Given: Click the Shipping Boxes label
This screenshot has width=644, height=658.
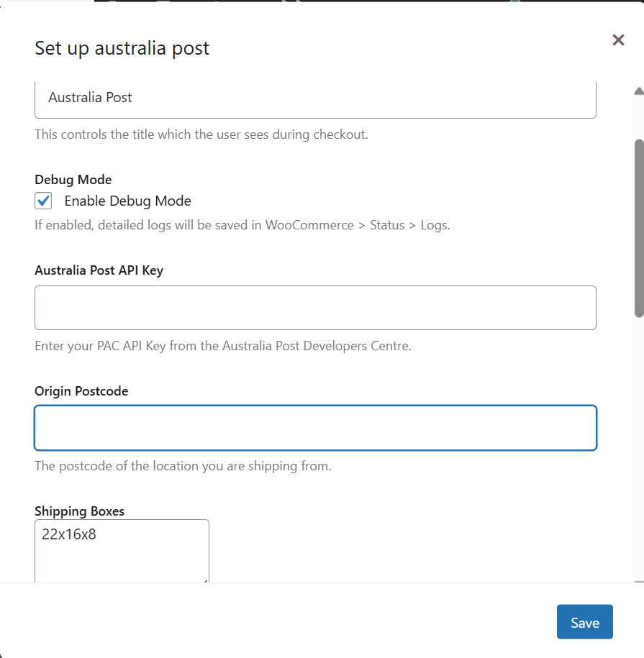Looking at the screenshot, I should (x=79, y=511).
